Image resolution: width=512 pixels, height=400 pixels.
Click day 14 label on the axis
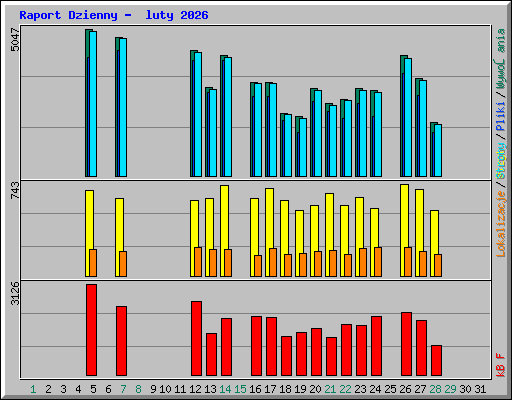point(225,389)
